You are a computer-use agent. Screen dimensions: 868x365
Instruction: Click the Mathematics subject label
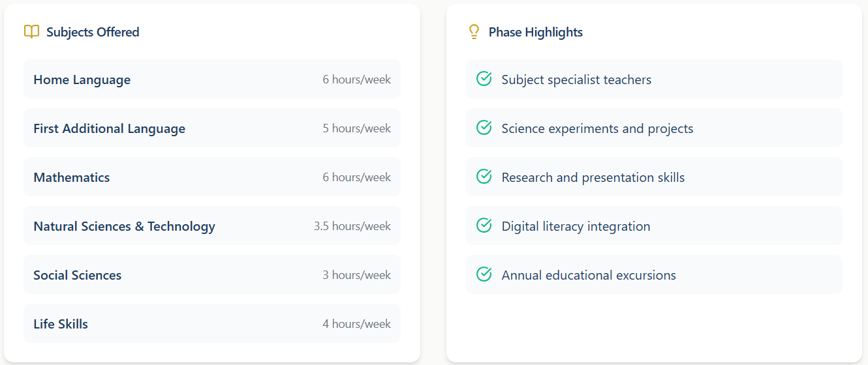coord(72,177)
